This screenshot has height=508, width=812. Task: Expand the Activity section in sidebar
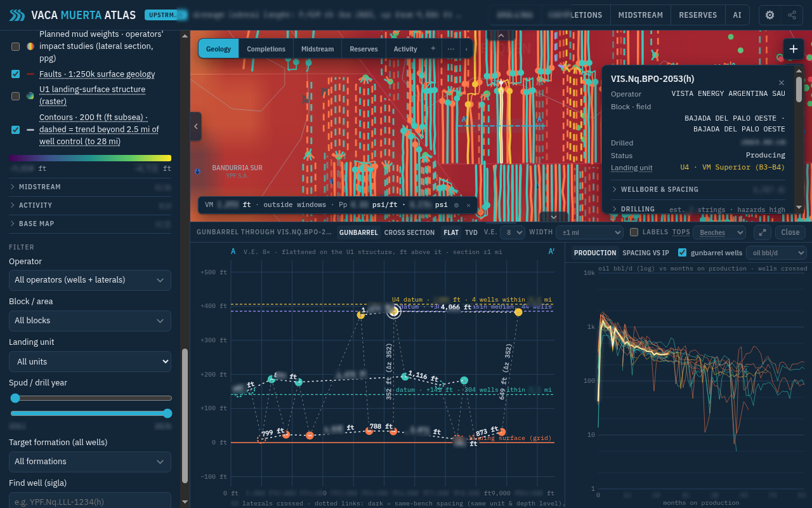[90, 206]
